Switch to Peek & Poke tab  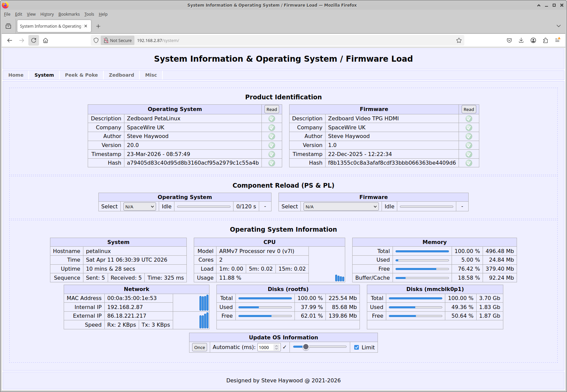pyautogui.click(x=81, y=75)
